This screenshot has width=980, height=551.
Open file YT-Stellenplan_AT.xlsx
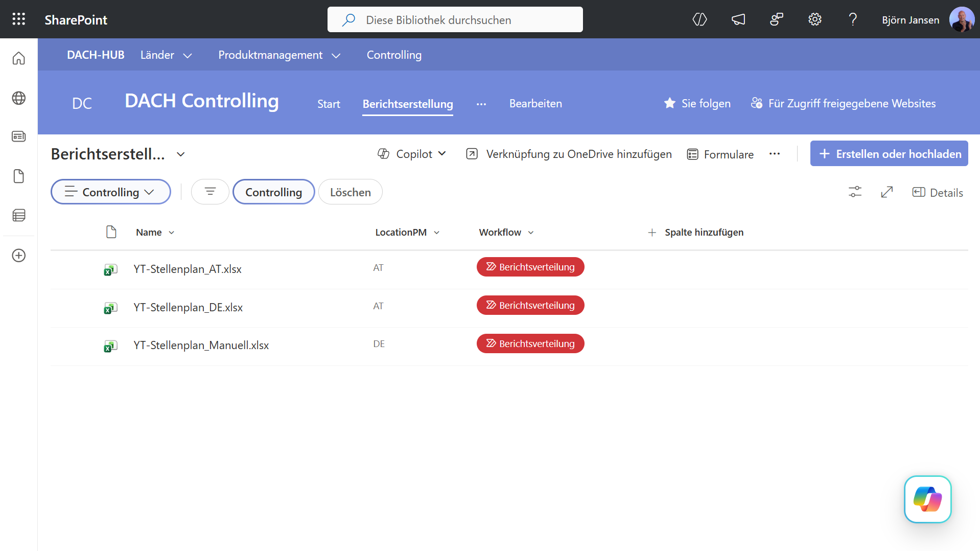(x=188, y=269)
